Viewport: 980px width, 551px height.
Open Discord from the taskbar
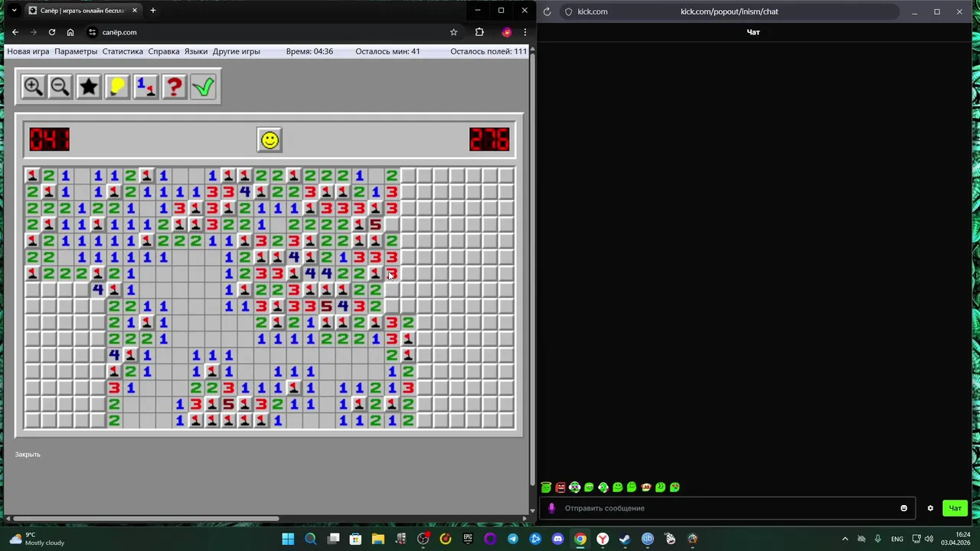click(x=558, y=539)
